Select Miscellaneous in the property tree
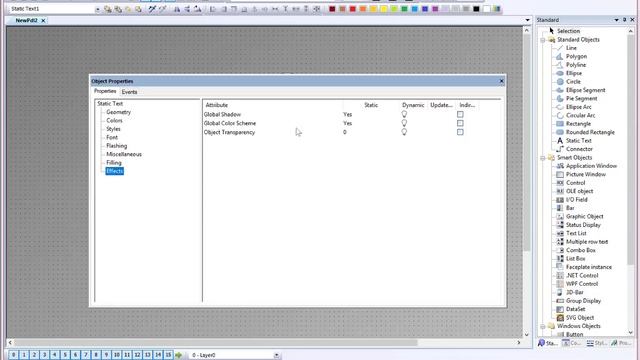The height and width of the screenshot is (360, 640). [x=124, y=154]
